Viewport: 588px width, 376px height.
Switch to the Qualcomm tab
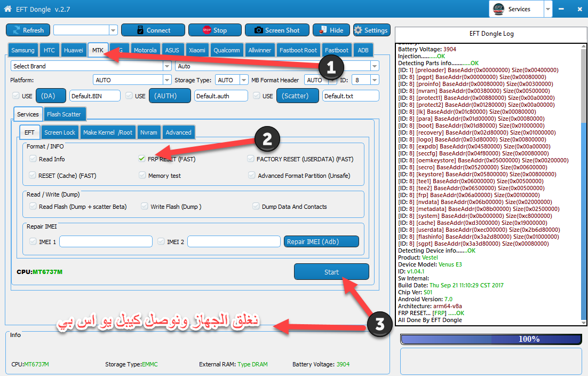coord(226,50)
